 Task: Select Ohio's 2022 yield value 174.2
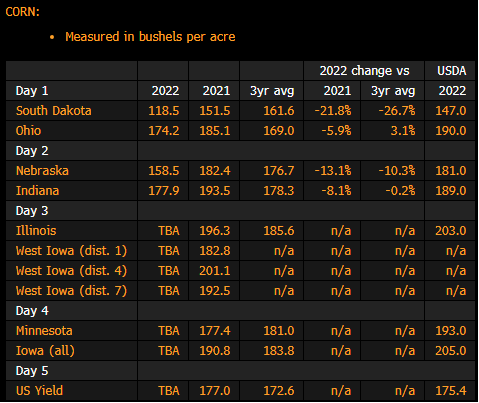[164, 131]
